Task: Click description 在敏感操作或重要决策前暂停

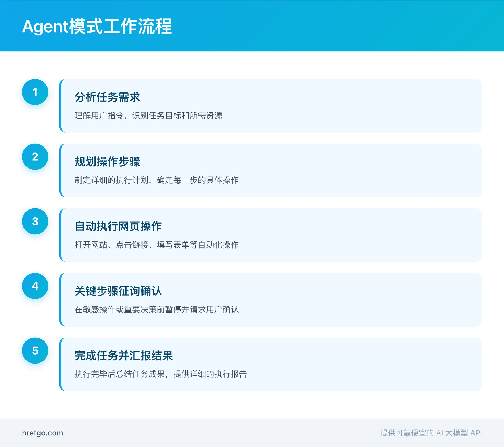Action: pos(156,309)
